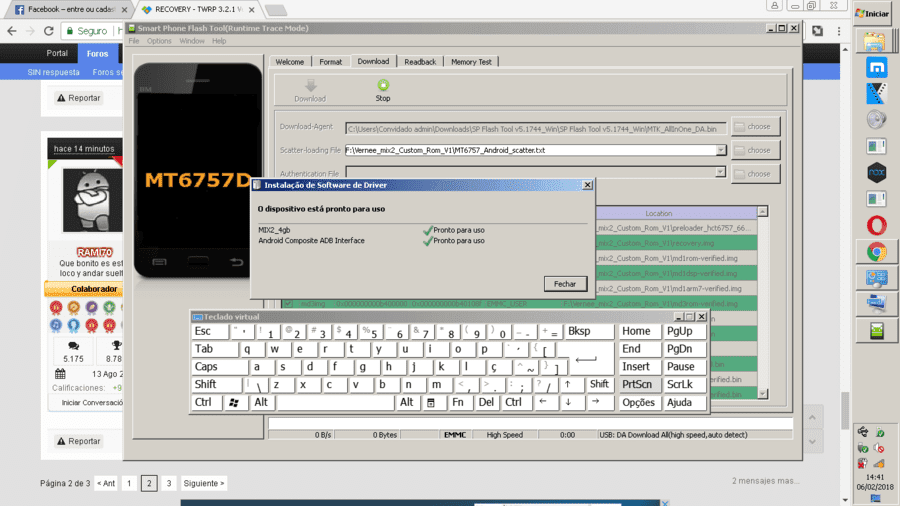The height and width of the screenshot is (506, 900).
Task: Expand the Scatter-loading File dropdown
Action: (x=721, y=150)
